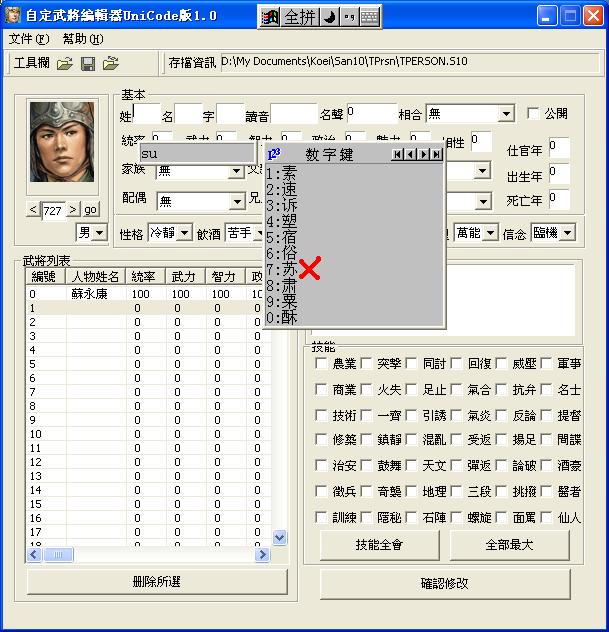Click the 確認修改 button

click(445, 583)
